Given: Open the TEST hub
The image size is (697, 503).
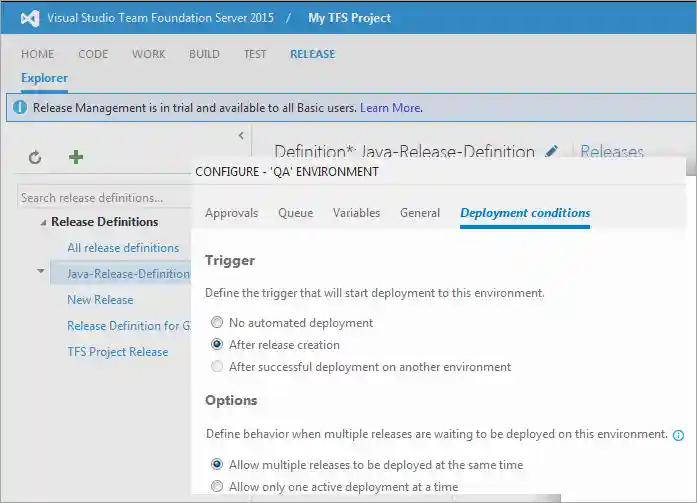Looking at the screenshot, I should tap(255, 54).
